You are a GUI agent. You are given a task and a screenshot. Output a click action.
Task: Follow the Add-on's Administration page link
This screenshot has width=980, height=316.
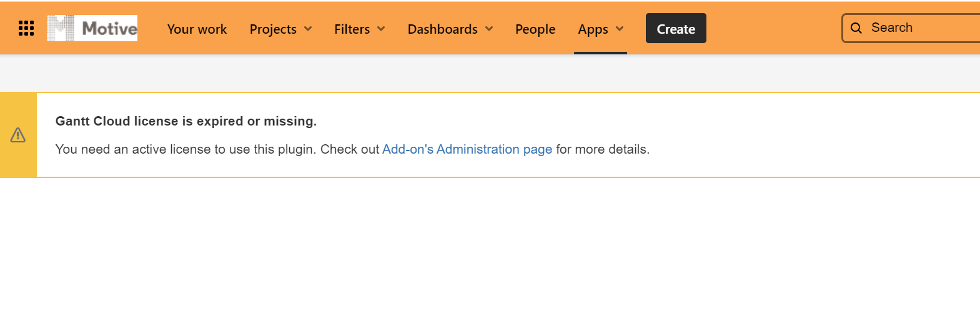[x=467, y=149]
